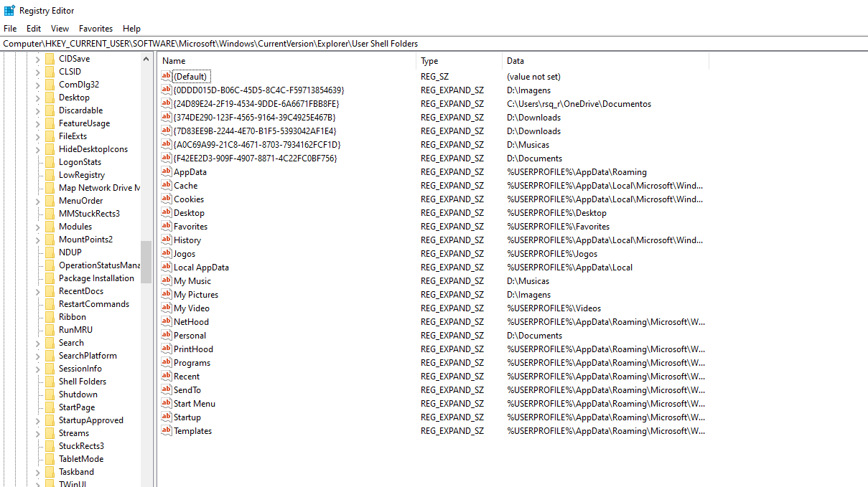Select the Discardable folder icon
This screenshot has width=868, height=487.
[x=50, y=110]
